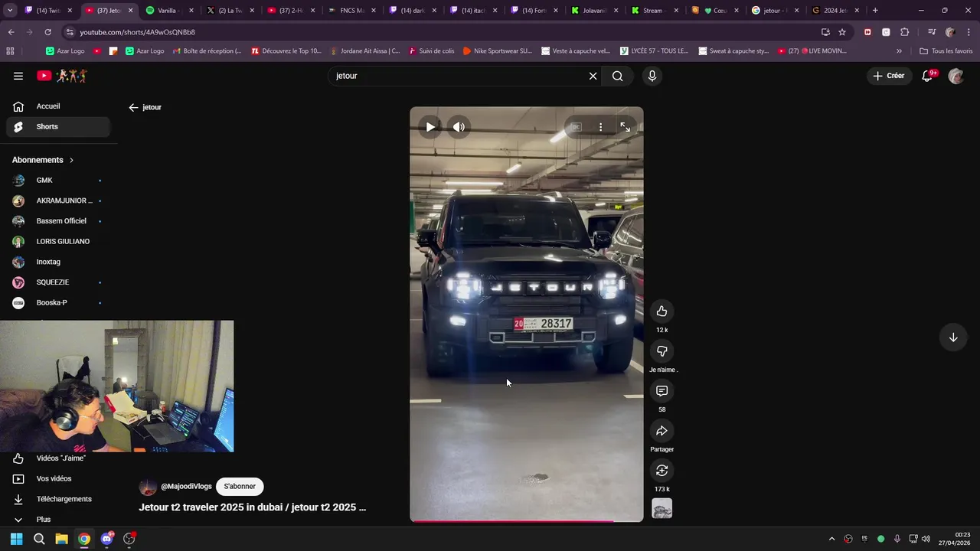Open Vos vidéos in sidebar
Viewport: 980px width, 551px height.
[59, 478]
